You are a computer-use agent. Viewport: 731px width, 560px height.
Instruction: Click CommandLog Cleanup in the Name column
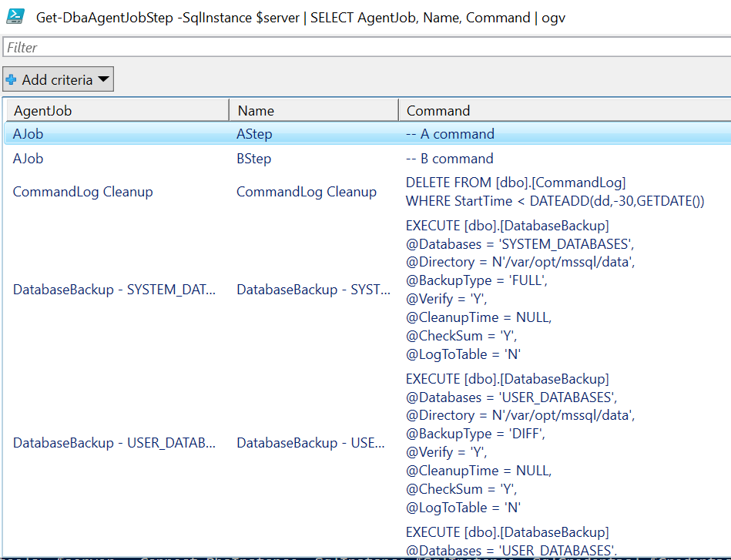307,192
